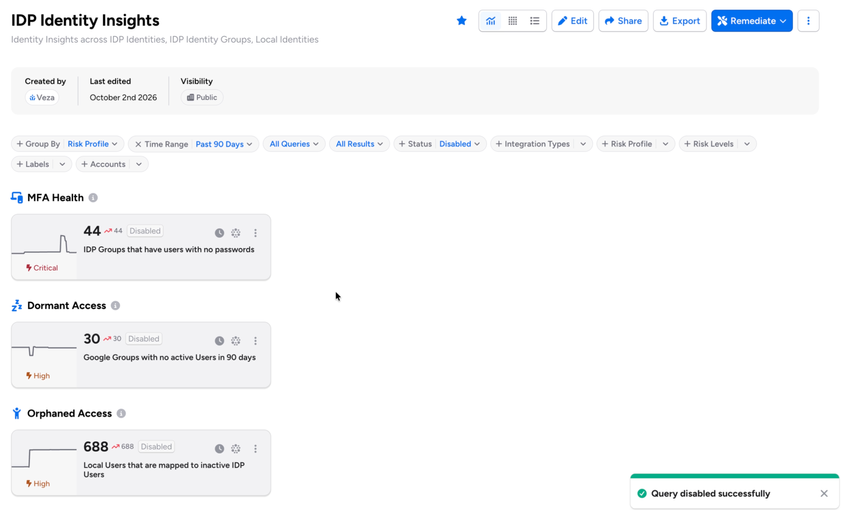Click the IDP Groups trend sparkline
The height and width of the screenshot is (510, 841).
pos(44,244)
